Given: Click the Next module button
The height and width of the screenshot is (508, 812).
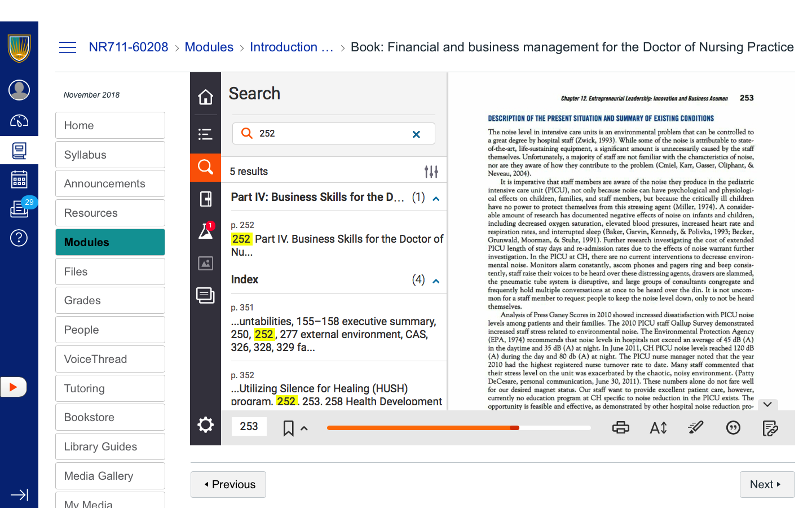Looking at the screenshot, I should [x=766, y=484].
